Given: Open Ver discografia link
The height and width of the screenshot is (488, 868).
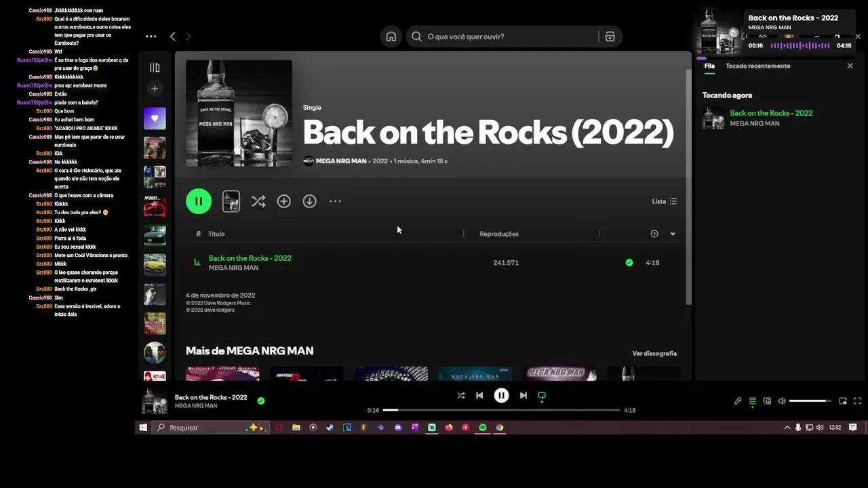Looking at the screenshot, I should (x=654, y=354).
